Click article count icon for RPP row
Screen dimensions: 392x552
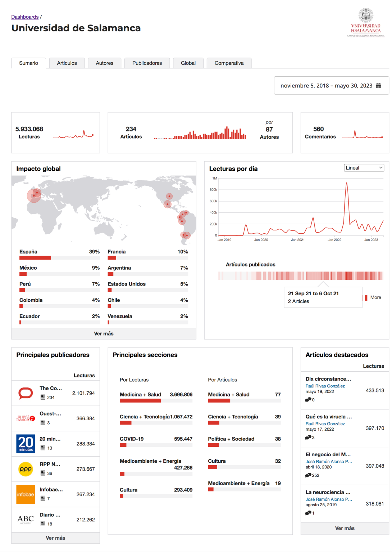(x=43, y=473)
